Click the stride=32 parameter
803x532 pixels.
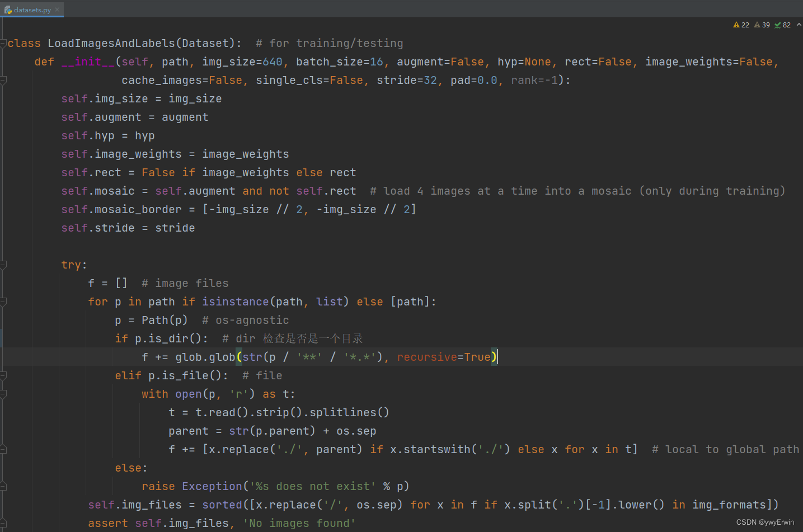[407, 81]
